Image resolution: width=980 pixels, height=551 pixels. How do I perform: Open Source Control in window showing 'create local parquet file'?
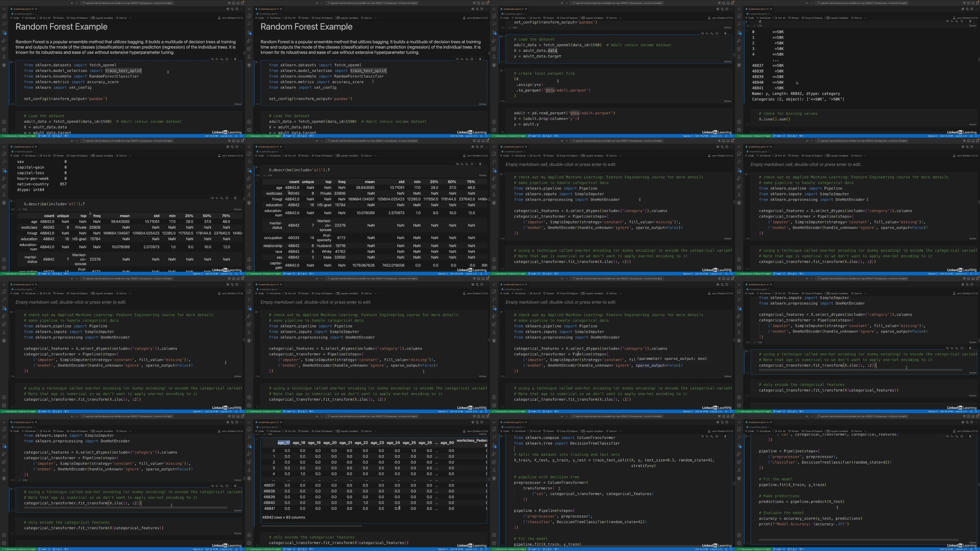tap(494, 32)
